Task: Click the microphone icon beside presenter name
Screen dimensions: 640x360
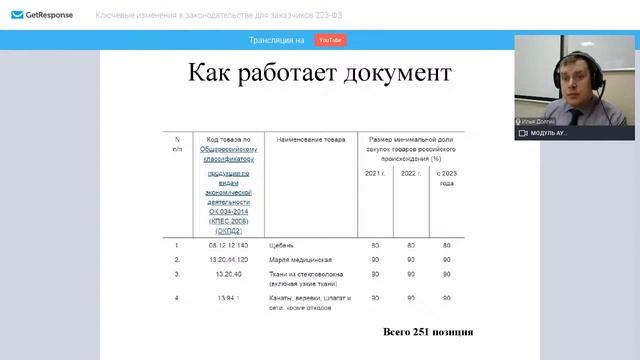Action: click(518, 122)
